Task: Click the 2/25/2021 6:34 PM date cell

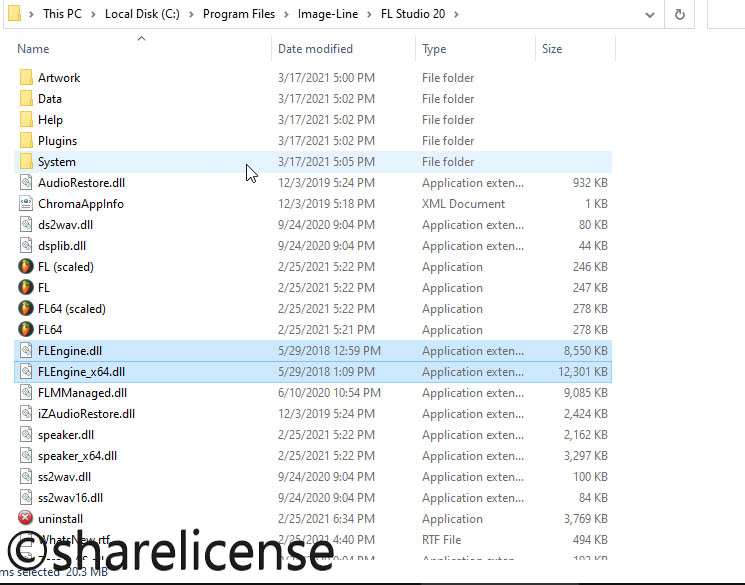Action: [326, 518]
